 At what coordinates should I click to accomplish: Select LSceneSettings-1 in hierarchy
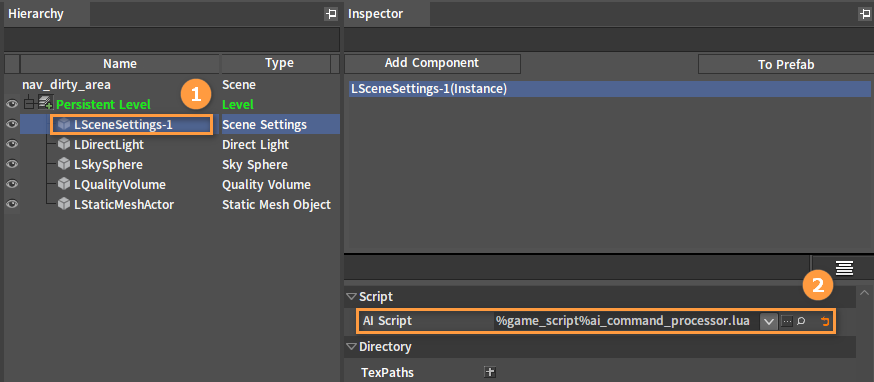click(123, 125)
